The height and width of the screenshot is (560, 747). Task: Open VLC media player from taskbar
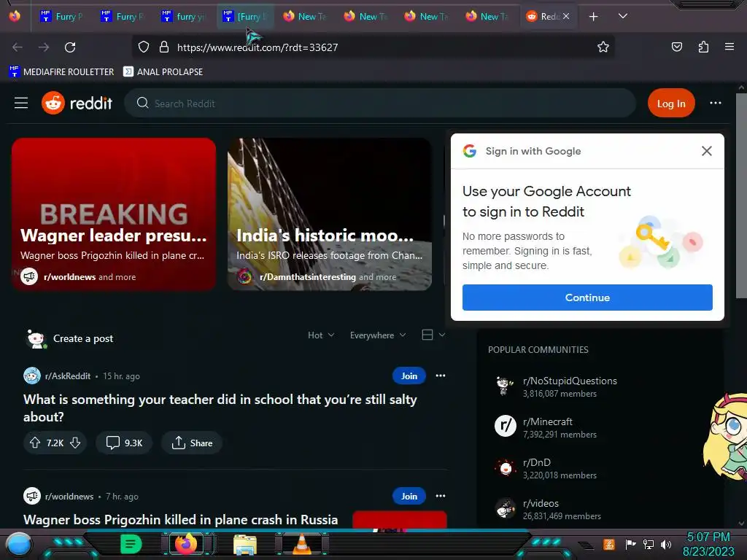tap(301, 544)
